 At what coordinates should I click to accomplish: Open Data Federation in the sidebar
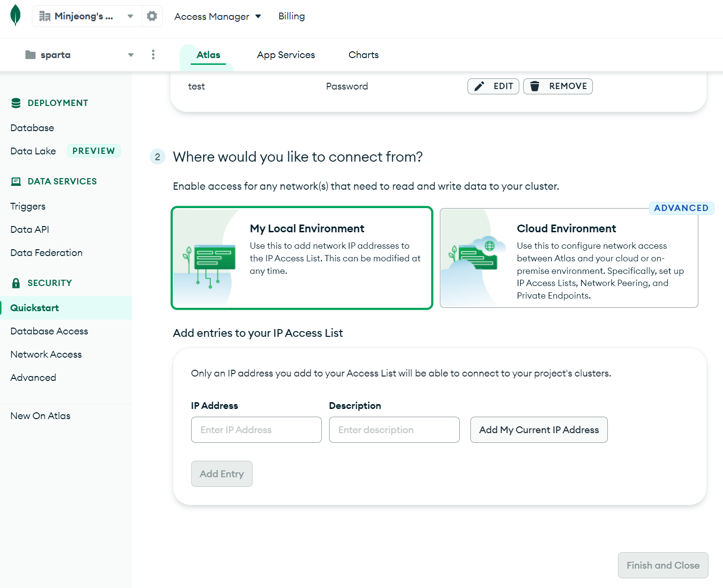pyautogui.click(x=46, y=253)
